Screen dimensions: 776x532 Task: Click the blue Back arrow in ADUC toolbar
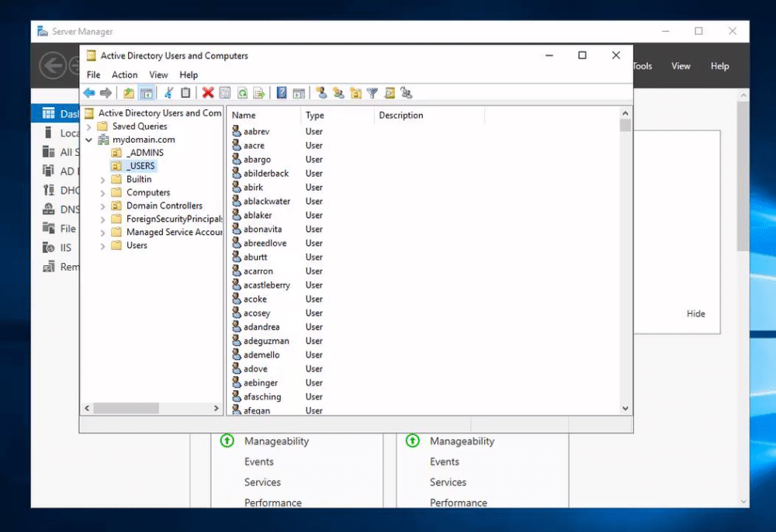coord(89,93)
